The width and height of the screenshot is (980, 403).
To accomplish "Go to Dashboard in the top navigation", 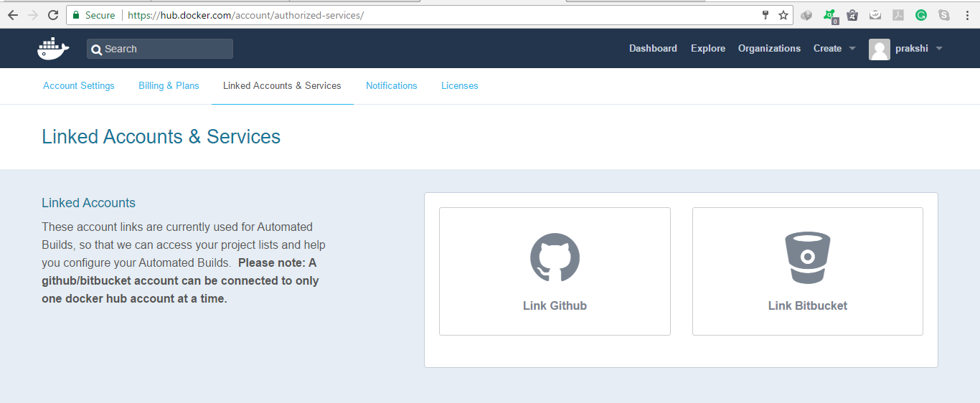I will click(653, 49).
